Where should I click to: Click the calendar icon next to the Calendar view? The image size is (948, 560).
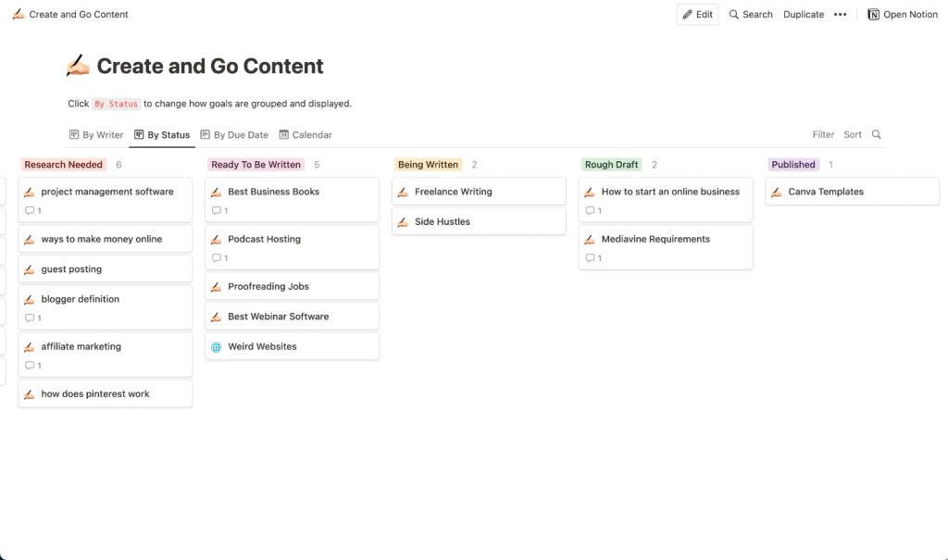(284, 134)
